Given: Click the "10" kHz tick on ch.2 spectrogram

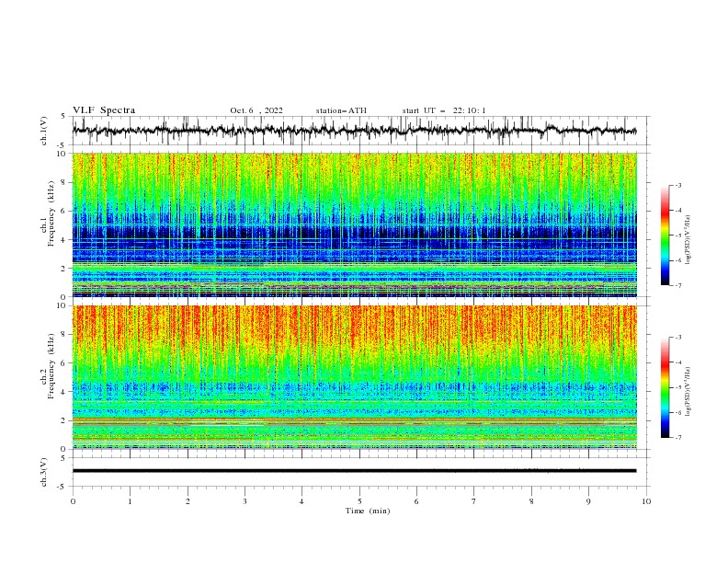Looking at the screenshot, I should pos(62,305).
